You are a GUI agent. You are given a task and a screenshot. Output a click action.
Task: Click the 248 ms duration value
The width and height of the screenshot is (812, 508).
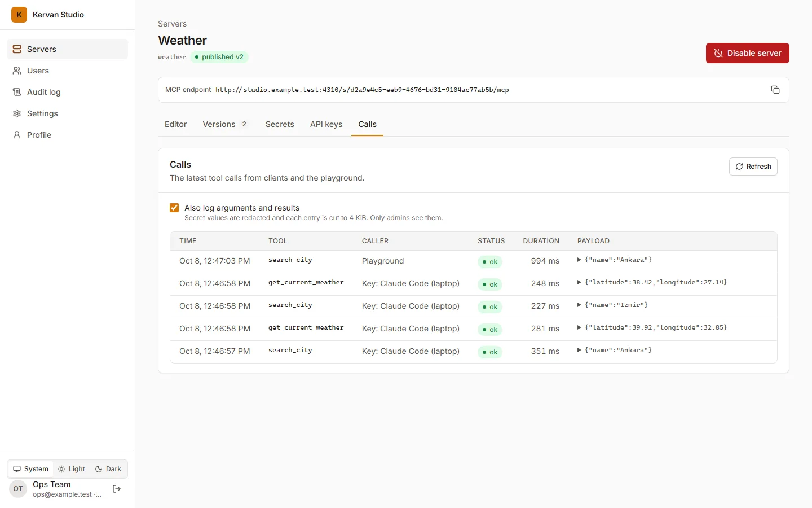pyautogui.click(x=545, y=283)
